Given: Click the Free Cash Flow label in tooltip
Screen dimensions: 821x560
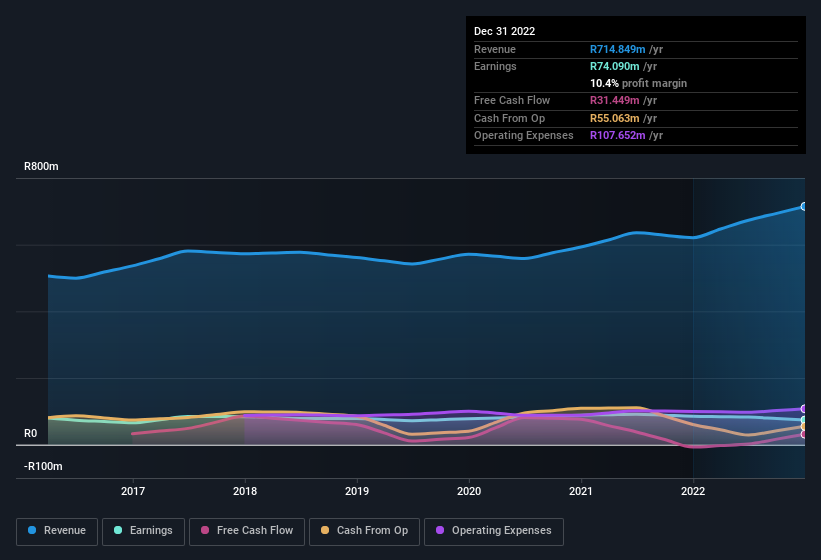Looking at the screenshot, I should pos(512,100).
